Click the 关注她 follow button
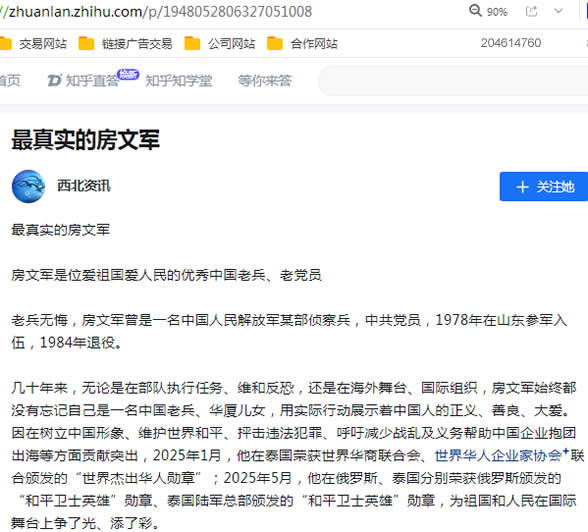 [544, 187]
